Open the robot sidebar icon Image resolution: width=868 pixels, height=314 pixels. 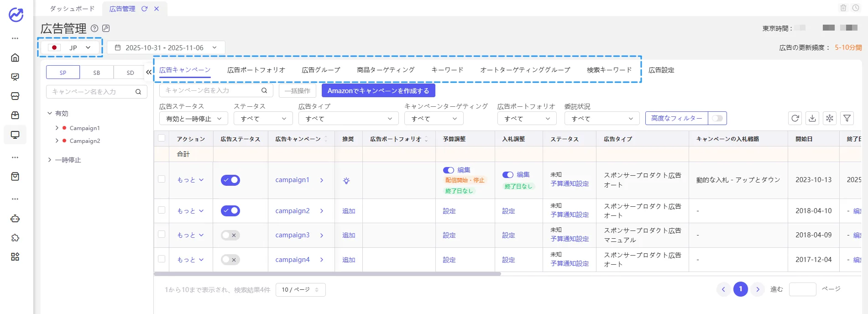click(15, 219)
